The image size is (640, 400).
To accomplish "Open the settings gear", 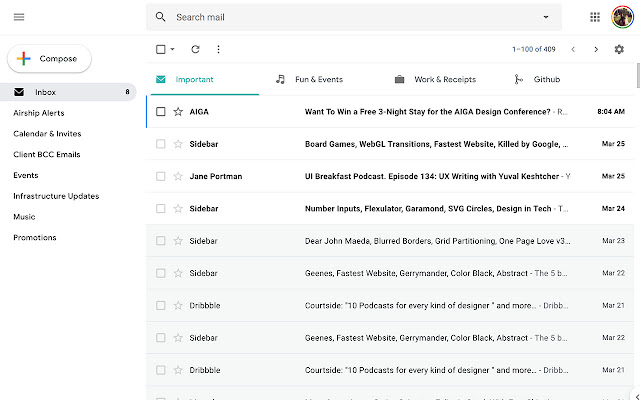I will [x=619, y=49].
